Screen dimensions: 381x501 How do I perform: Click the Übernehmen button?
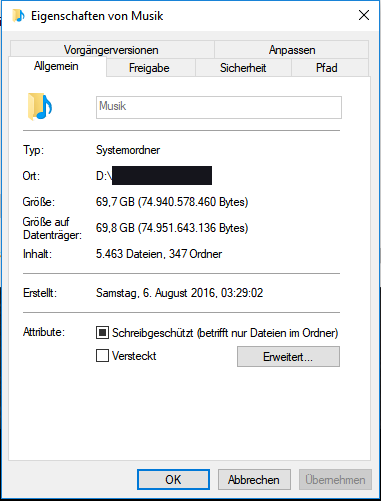coord(335,480)
